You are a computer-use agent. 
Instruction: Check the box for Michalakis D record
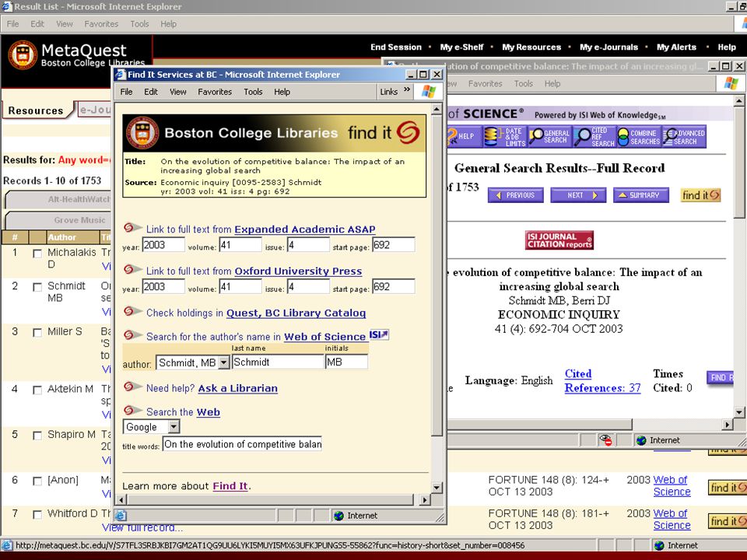[x=37, y=254]
